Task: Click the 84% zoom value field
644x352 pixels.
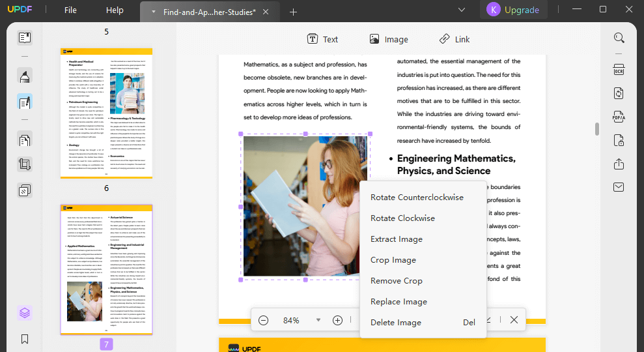Action: click(x=291, y=320)
